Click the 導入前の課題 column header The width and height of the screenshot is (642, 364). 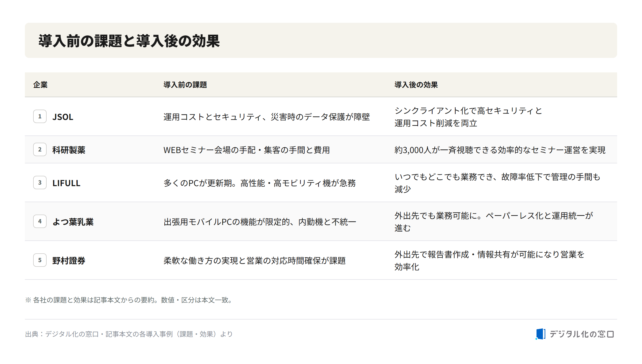click(185, 85)
